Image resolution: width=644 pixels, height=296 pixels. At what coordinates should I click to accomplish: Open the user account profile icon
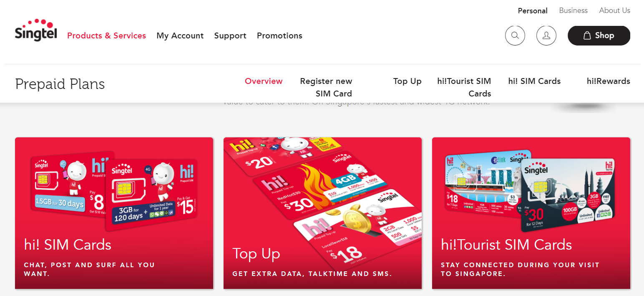pos(546,35)
